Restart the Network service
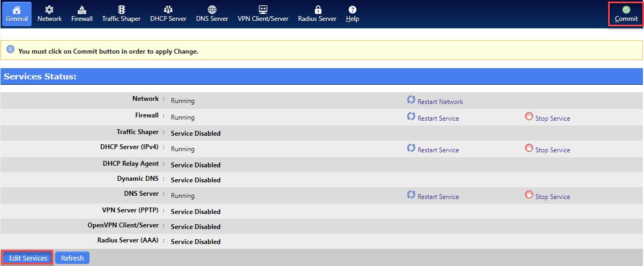The image size is (644, 266). pos(435,101)
